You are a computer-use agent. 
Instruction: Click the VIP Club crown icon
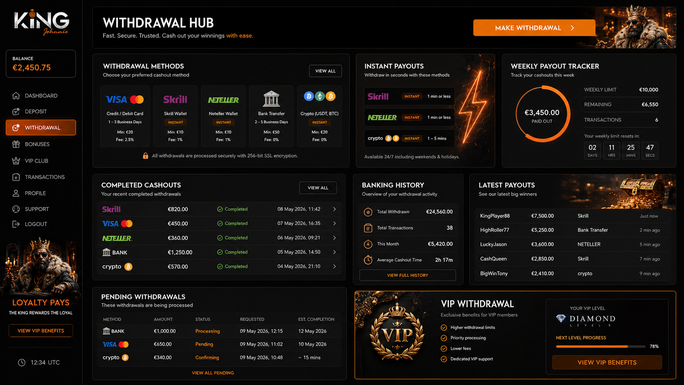[x=16, y=160]
